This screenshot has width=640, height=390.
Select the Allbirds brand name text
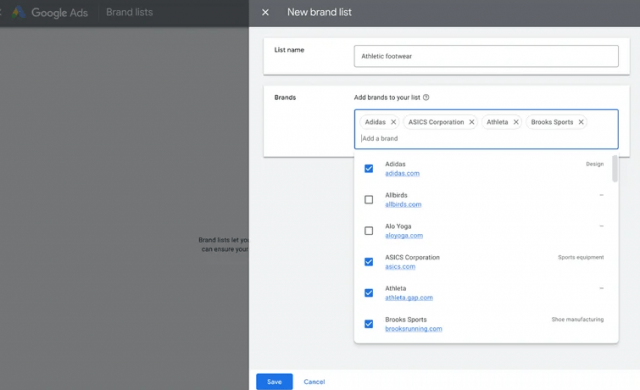[396, 195]
